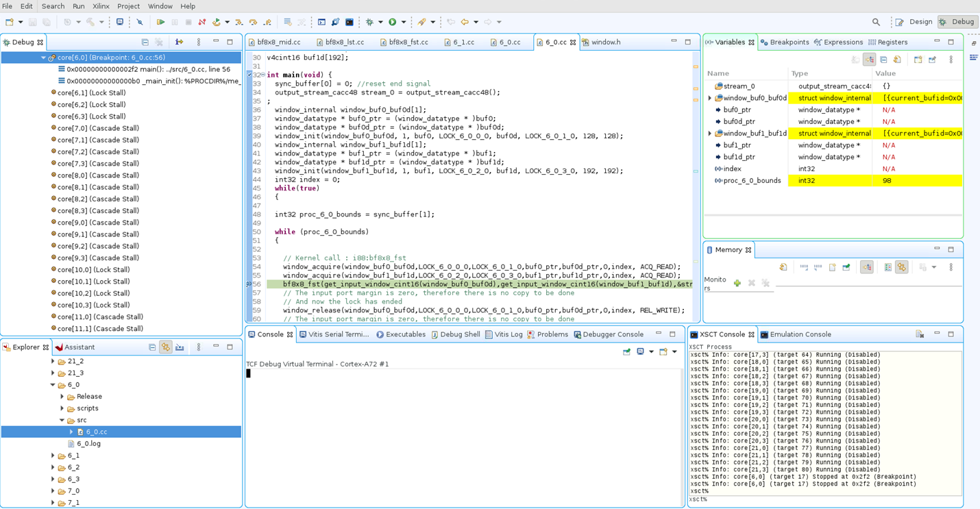Collapse all variables in Variables view
Screen dimensions: 980x509
[883, 60]
